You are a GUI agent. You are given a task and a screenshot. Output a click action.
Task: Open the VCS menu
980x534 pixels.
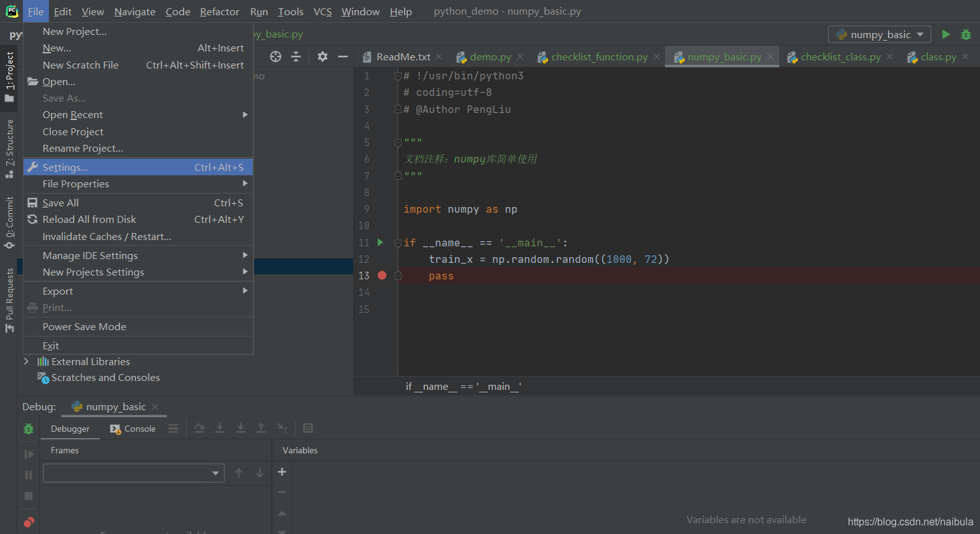tap(323, 11)
